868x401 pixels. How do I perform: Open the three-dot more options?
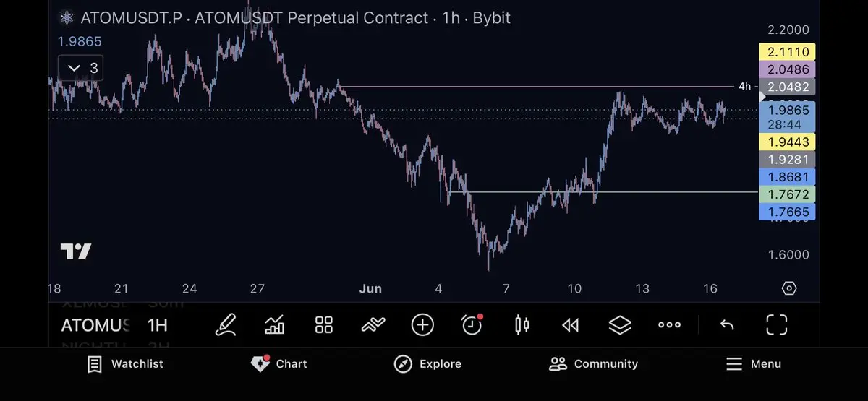click(669, 325)
